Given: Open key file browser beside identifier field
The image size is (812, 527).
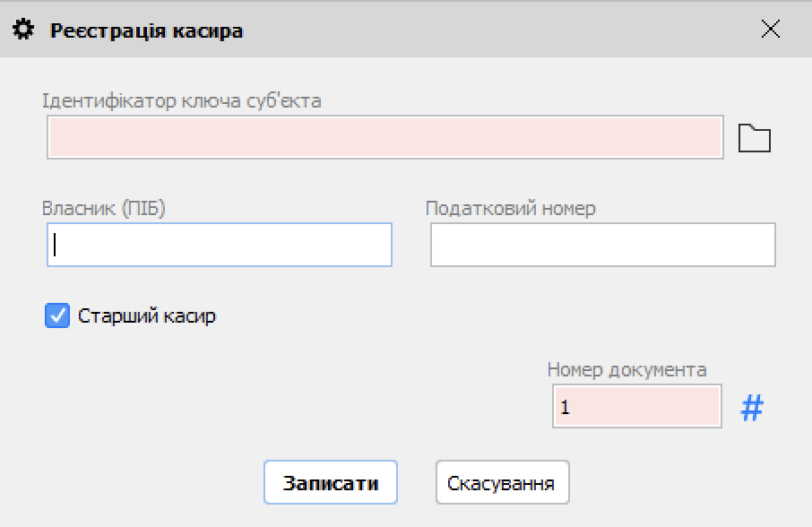Looking at the screenshot, I should point(754,137).
